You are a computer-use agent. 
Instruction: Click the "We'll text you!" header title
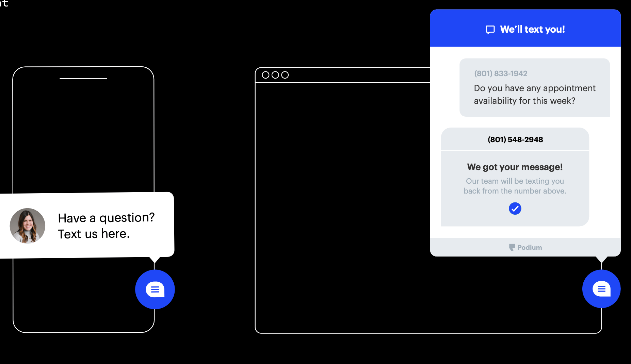coord(532,30)
